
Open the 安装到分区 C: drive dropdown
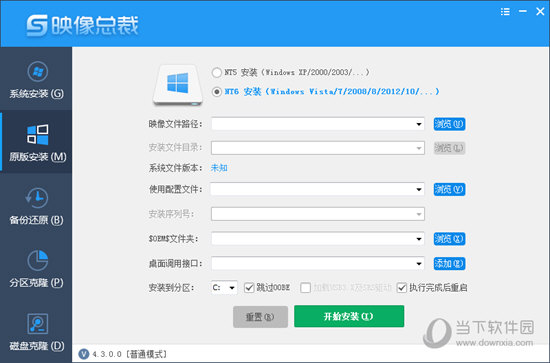click(224, 288)
